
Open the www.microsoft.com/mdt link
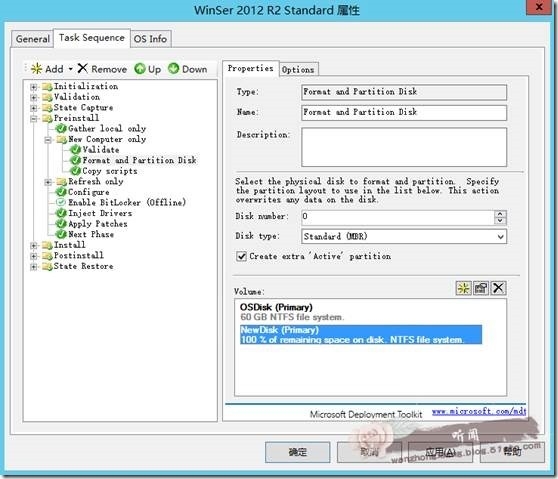tap(479, 412)
